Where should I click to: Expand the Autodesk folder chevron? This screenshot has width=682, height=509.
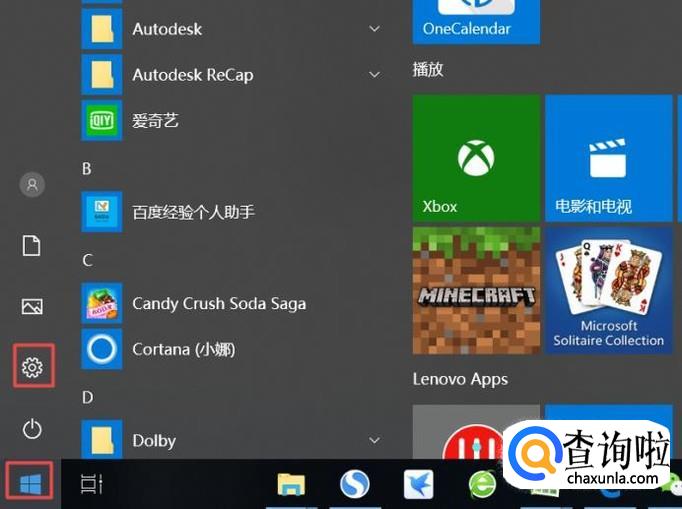pos(374,29)
